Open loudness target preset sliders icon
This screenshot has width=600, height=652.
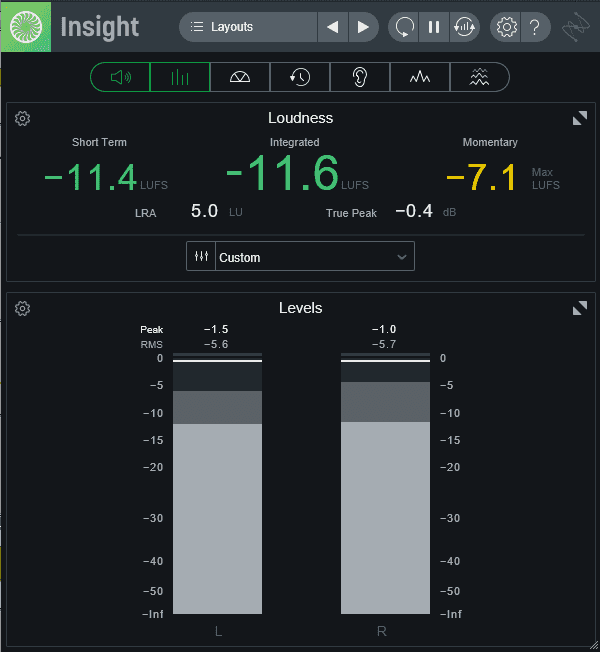201,256
